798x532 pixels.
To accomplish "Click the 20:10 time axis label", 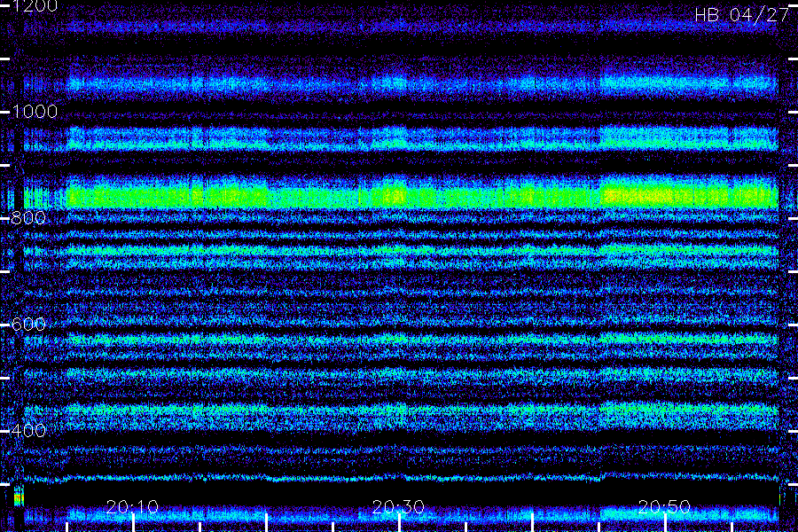I will (x=132, y=506).
